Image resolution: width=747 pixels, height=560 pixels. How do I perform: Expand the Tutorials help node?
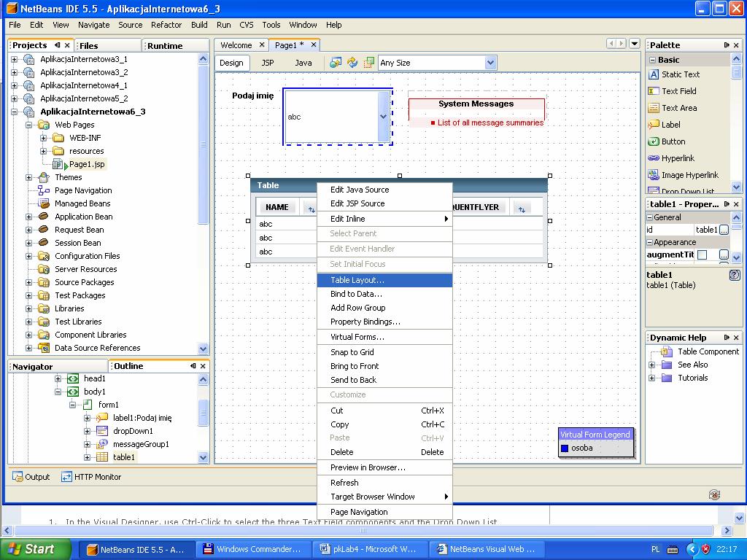(x=651, y=378)
